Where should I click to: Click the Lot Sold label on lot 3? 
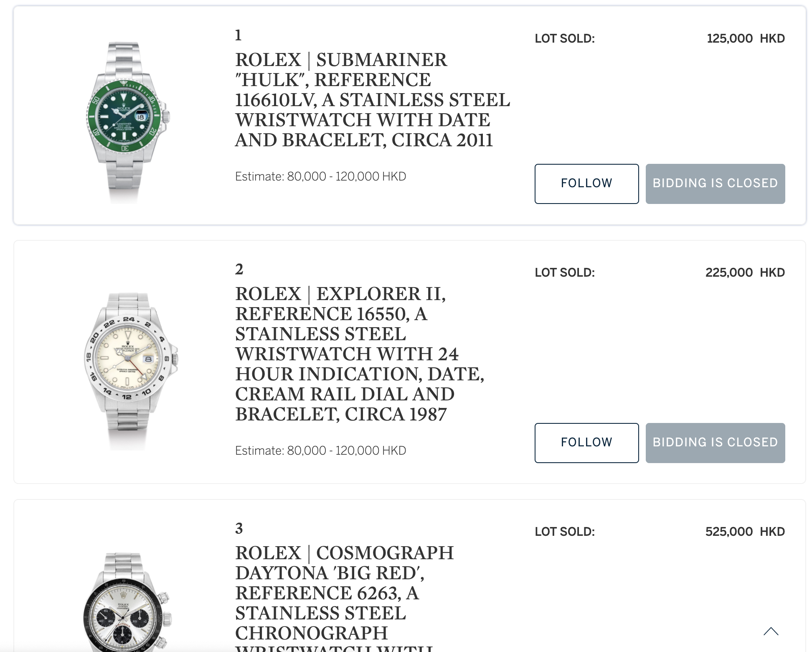(x=565, y=532)
